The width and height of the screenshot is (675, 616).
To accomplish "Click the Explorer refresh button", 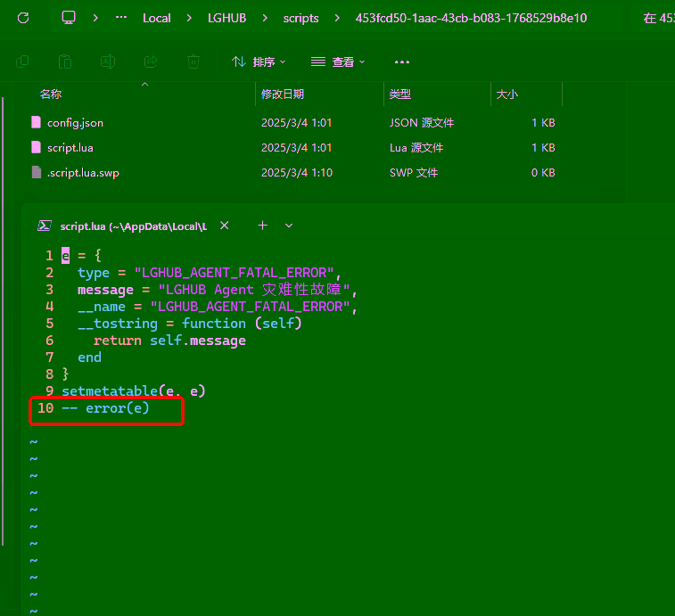I will coord(23,18).
